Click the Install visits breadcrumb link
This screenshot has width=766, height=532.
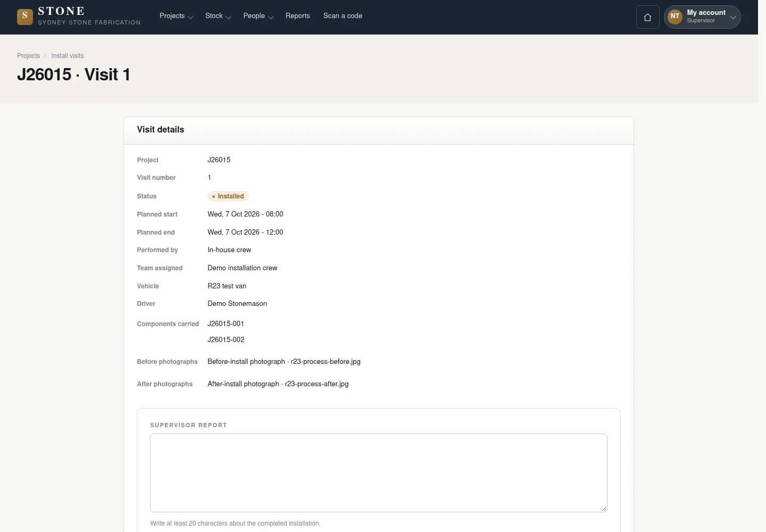pos(68,56)
